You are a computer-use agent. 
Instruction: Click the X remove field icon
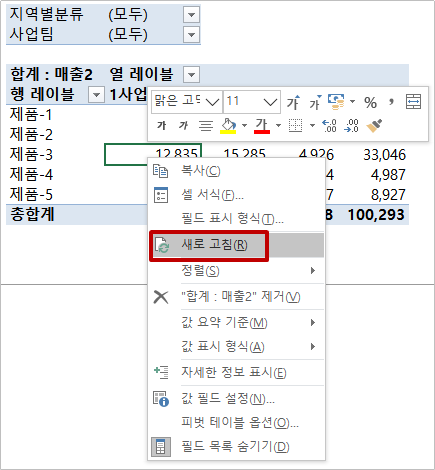tap(161, 297)
